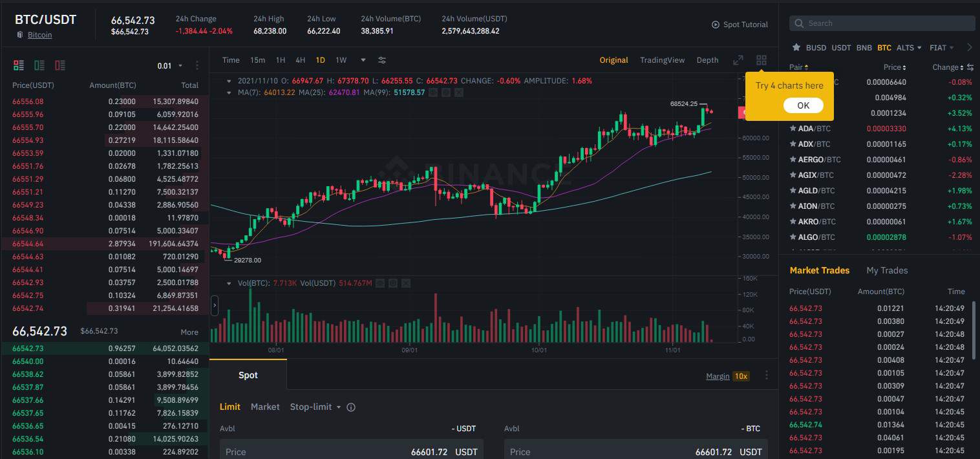Open Stop-limit info icon
Screen dimensions: 980x459
point(351,407)
